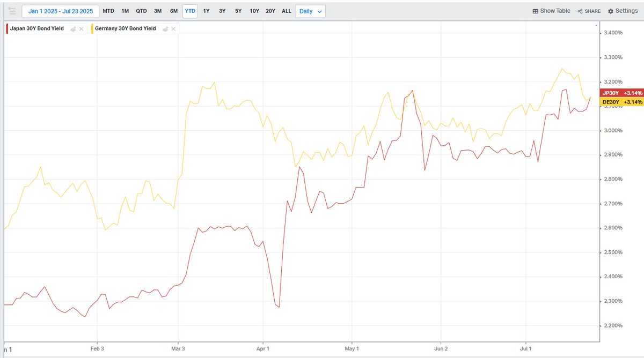Click the 2.400% y-axis label
The width and height of the screenshot is (644, 358).
coord(613,277)
